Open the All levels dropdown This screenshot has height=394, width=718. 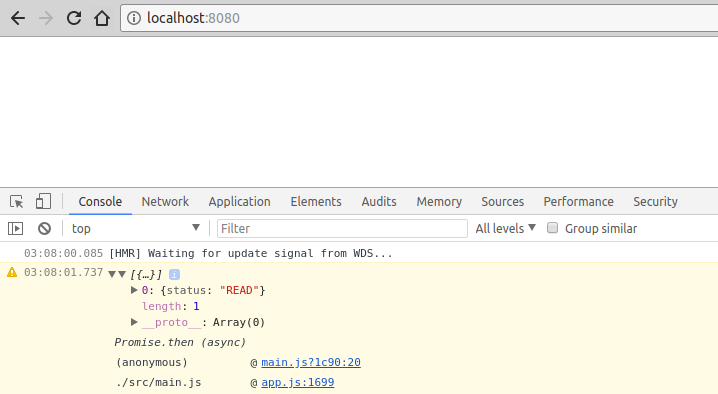[x=506, y=228]
